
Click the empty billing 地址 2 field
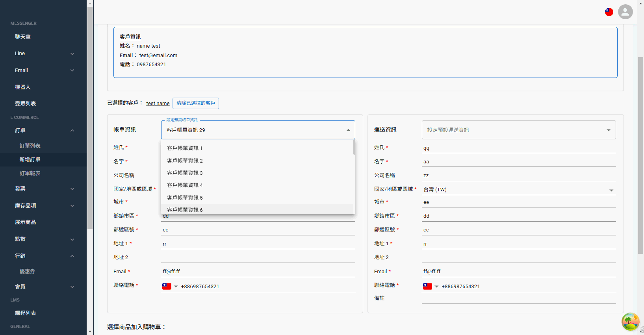pos(258,258)
